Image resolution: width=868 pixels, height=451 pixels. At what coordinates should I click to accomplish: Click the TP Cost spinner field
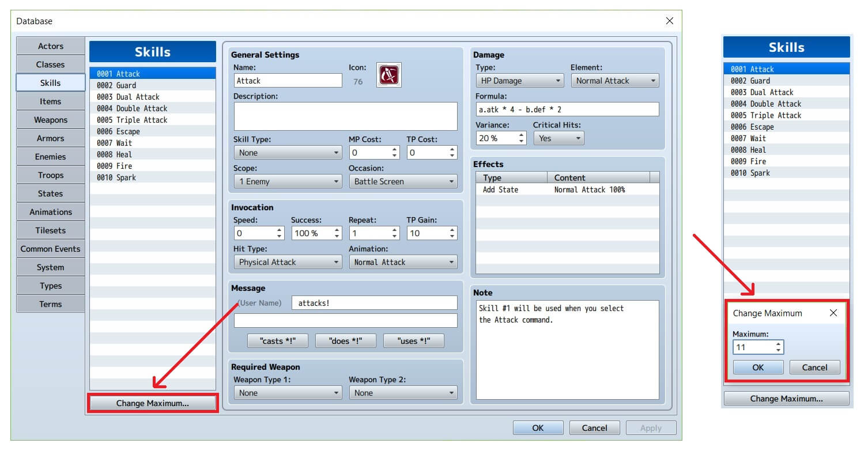(x=432, y=153)
